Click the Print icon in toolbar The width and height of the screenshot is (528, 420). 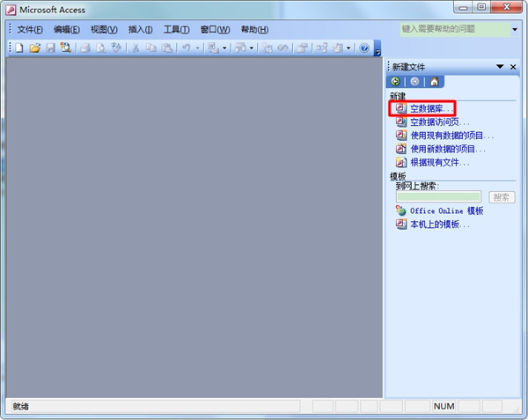[85, 48]
